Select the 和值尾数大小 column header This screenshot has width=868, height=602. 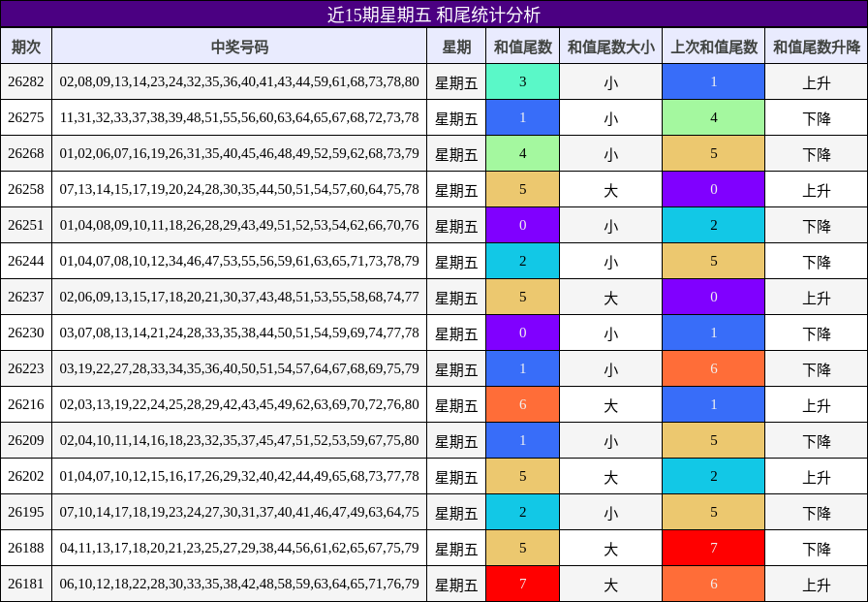[610, 47]
